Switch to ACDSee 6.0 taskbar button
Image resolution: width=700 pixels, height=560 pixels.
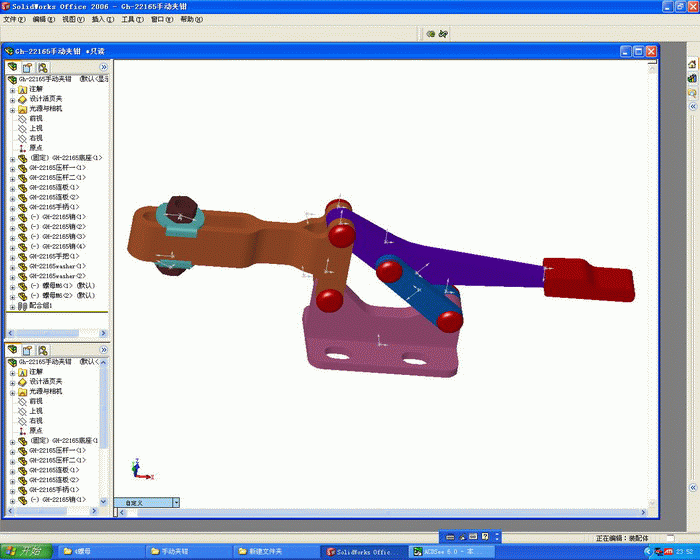tap(452, 552)
